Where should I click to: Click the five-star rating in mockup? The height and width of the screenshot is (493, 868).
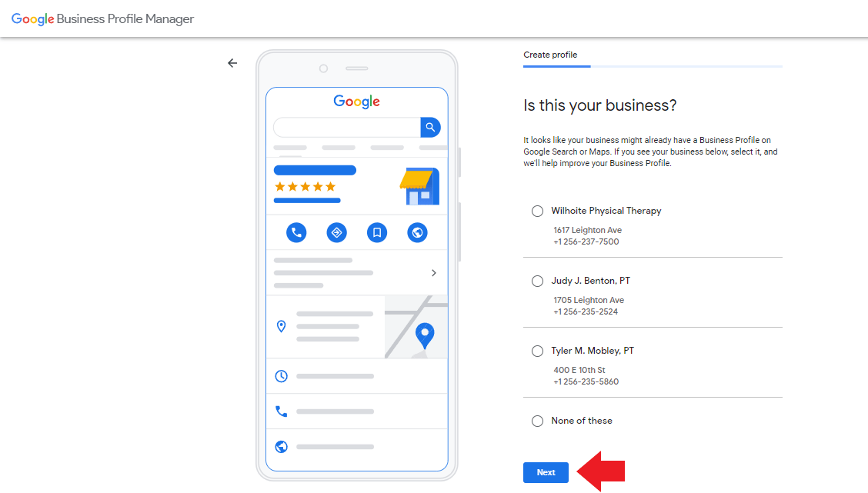coord(305,186)
